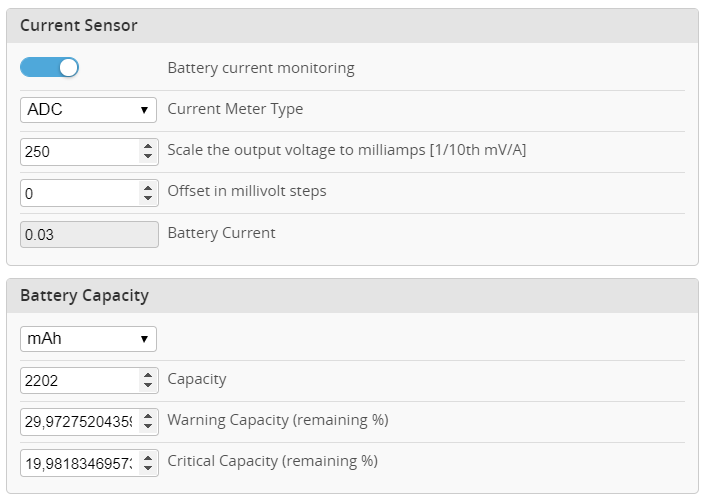Decrease the battery Capacity value

[x=148, y=385]
